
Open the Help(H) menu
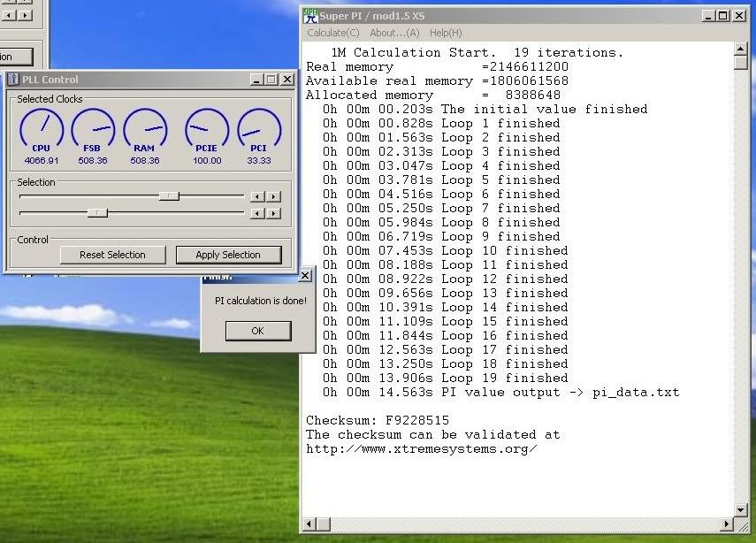tap(445, 33)
